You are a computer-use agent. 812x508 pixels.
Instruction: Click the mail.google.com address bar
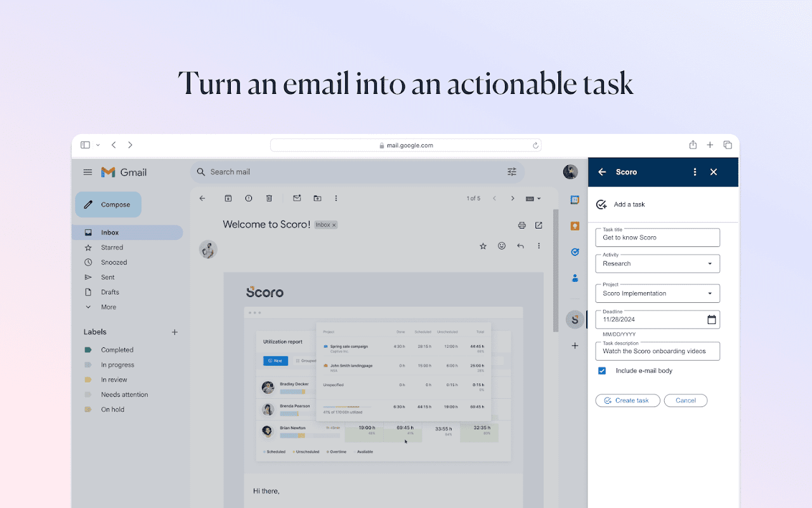click(406, 145)
